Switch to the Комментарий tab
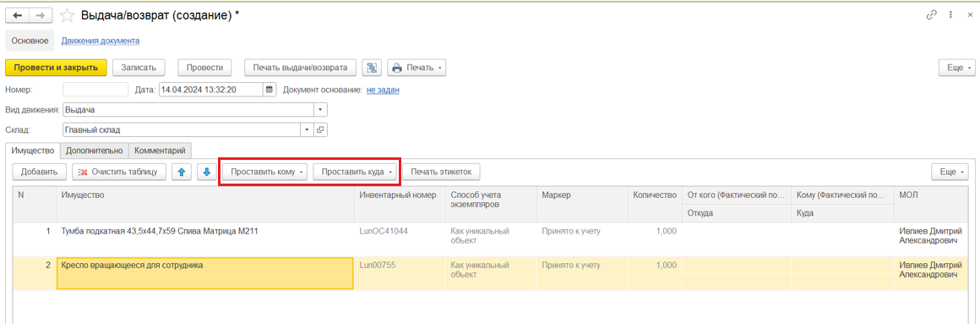Image resolution: width=980 pixels, height=324 pixels. click(x=161, y=151)
